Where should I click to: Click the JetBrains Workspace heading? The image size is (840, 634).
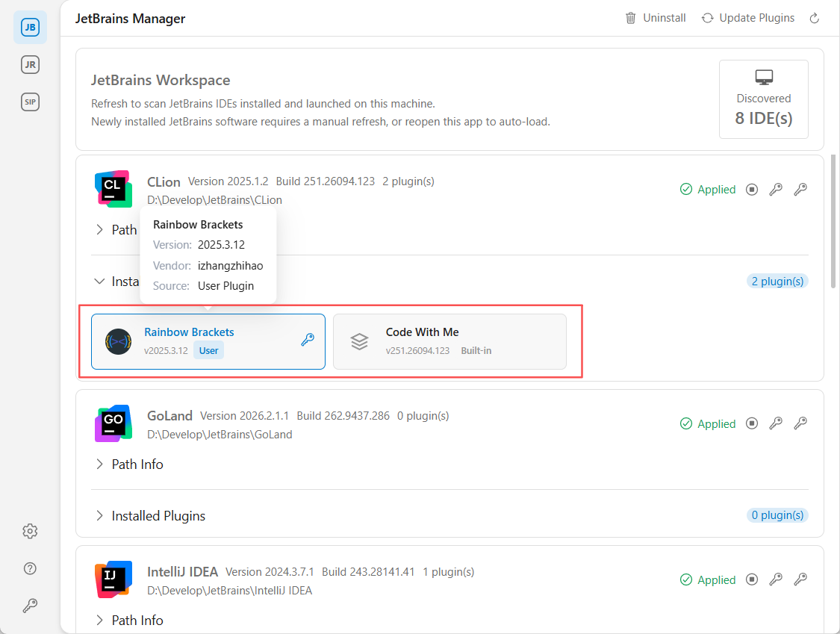click(x=161, y=81)
